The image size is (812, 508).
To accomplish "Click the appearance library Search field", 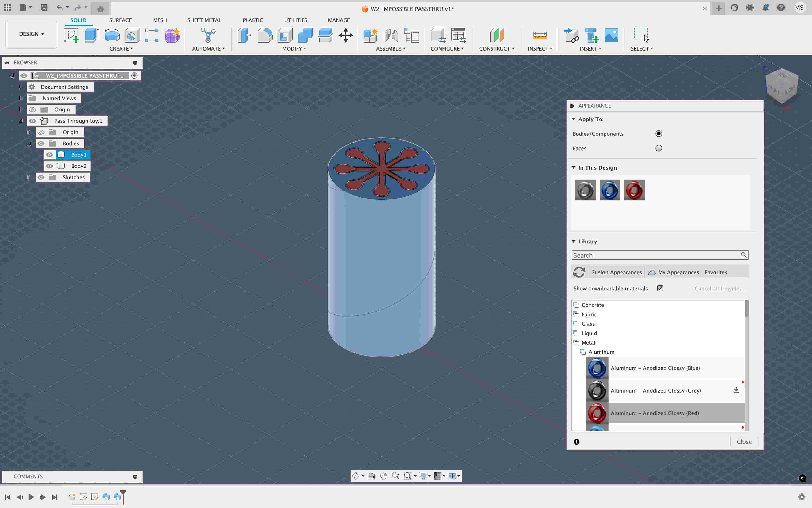I will tap(660, 255).
